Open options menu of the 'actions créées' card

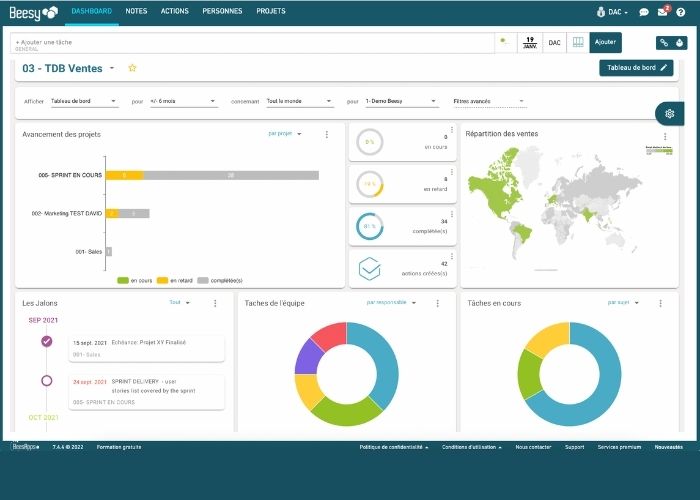(x=452, y=256)
